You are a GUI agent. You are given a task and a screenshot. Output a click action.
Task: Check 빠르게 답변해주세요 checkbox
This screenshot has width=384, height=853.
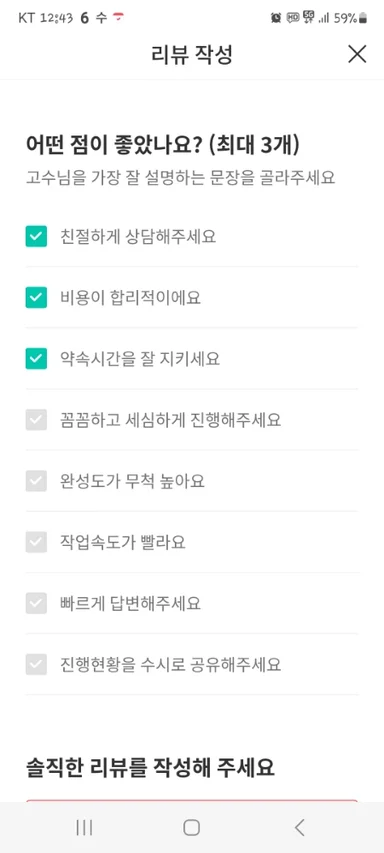[x=36, y=603]
